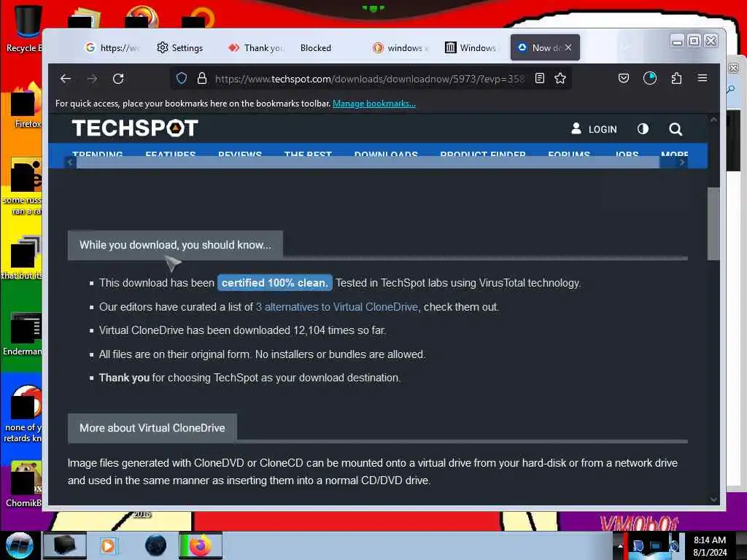Viewport: 747px width, 560px height.
Task: Toggle reader view icon in address bar
Action: [x=539, y=78]
